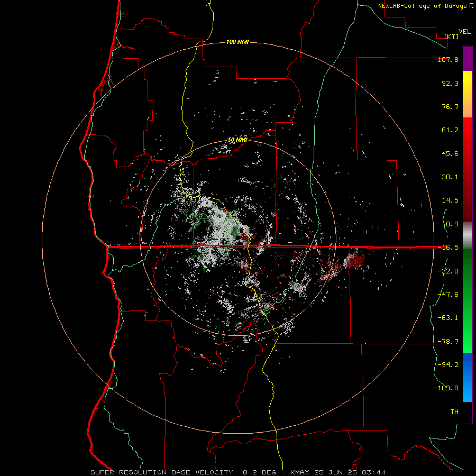Select the -78.7 scale value
Viewport: 476px width, 476px height.
tap(448, 341)
